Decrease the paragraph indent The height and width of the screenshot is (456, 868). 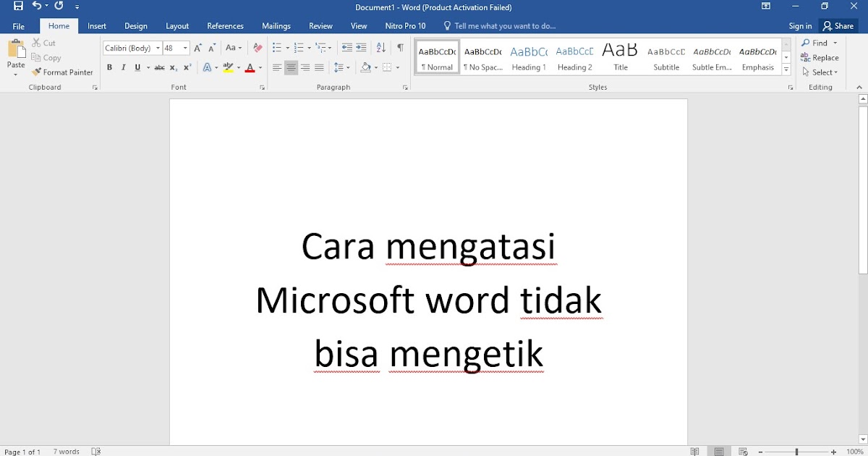click(347, 48)
